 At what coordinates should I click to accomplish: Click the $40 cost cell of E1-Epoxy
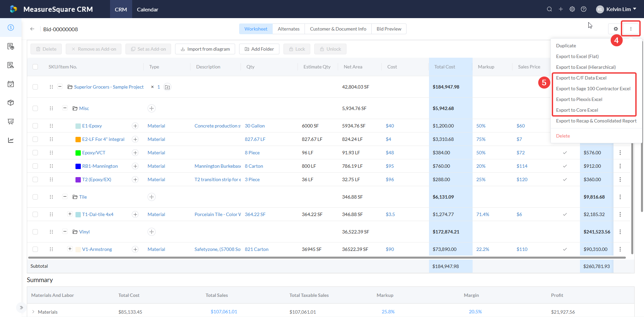click(x=390, y=126)
